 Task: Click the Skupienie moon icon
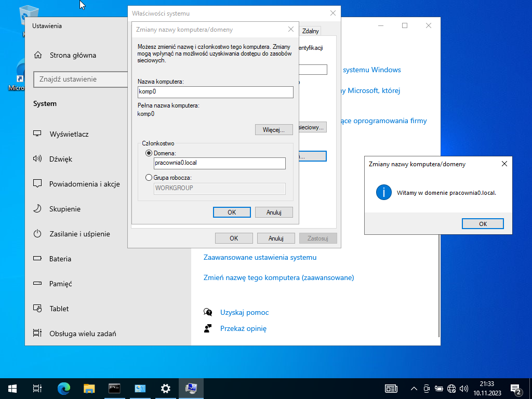coord(37,208)
